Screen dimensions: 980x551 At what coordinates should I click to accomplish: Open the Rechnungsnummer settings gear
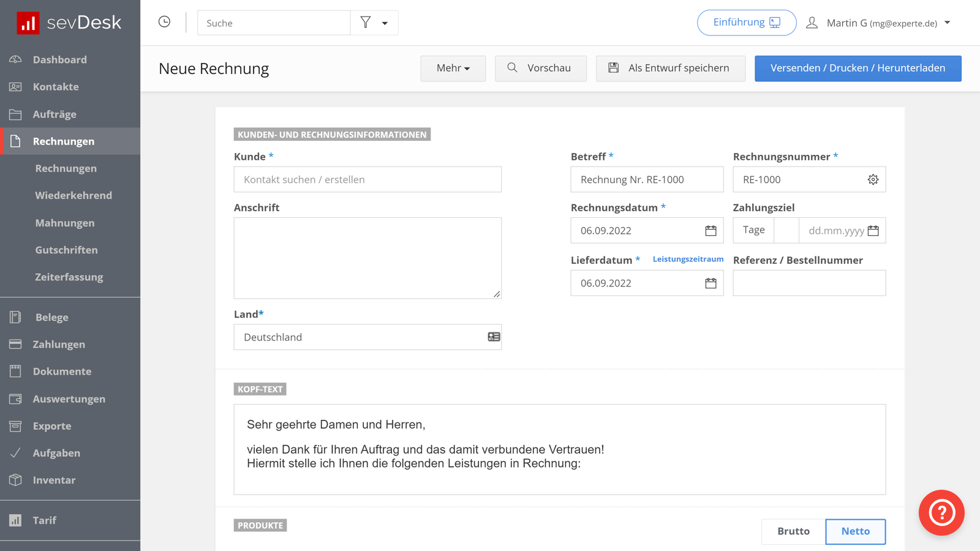(872, 179)
